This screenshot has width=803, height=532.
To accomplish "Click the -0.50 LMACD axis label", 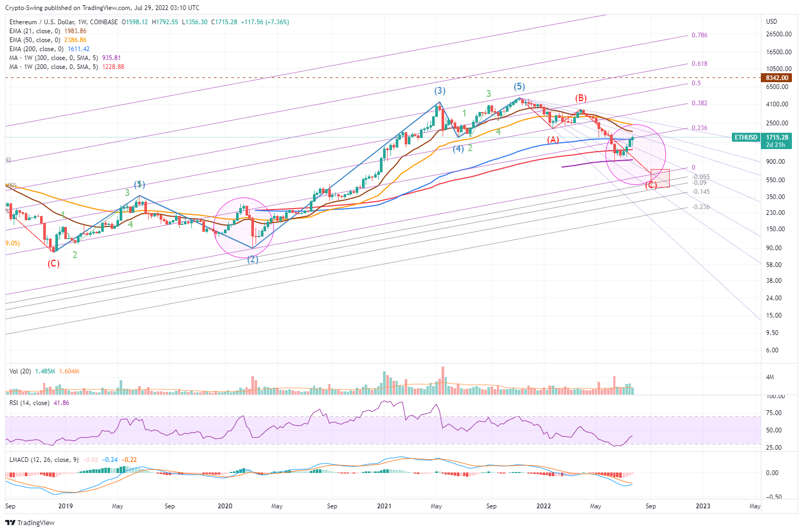I will pos(773,497).
